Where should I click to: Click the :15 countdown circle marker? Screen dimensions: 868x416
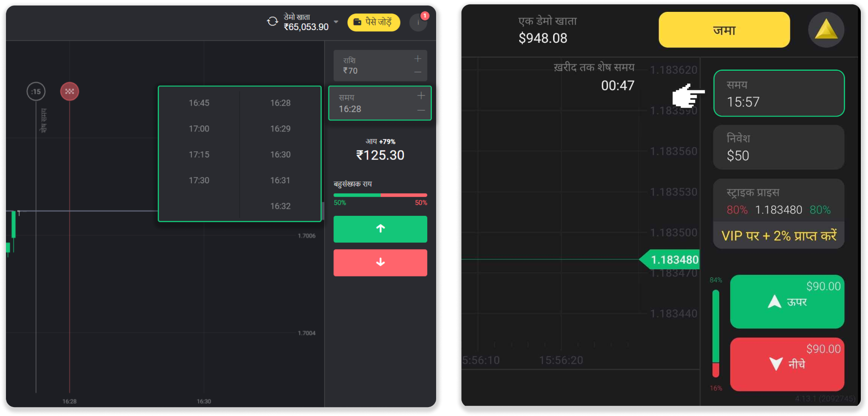coord(36,92)
